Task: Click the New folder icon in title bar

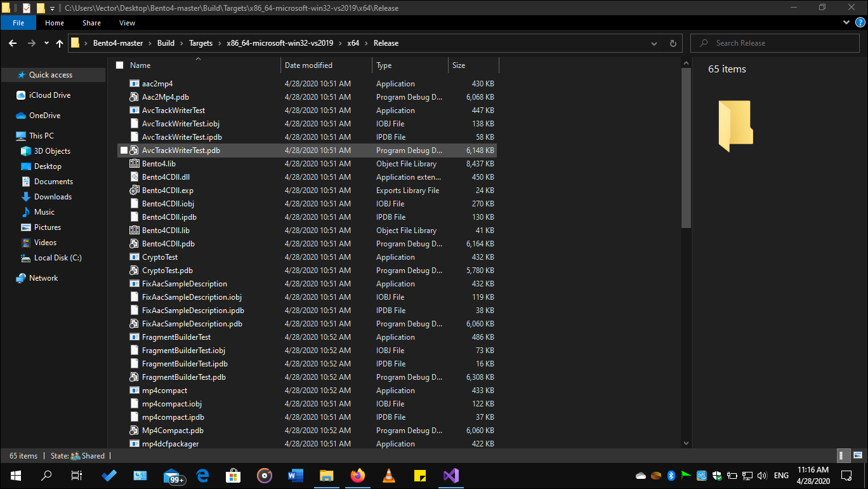Action: pyautogui.click(x=41, y=8)
